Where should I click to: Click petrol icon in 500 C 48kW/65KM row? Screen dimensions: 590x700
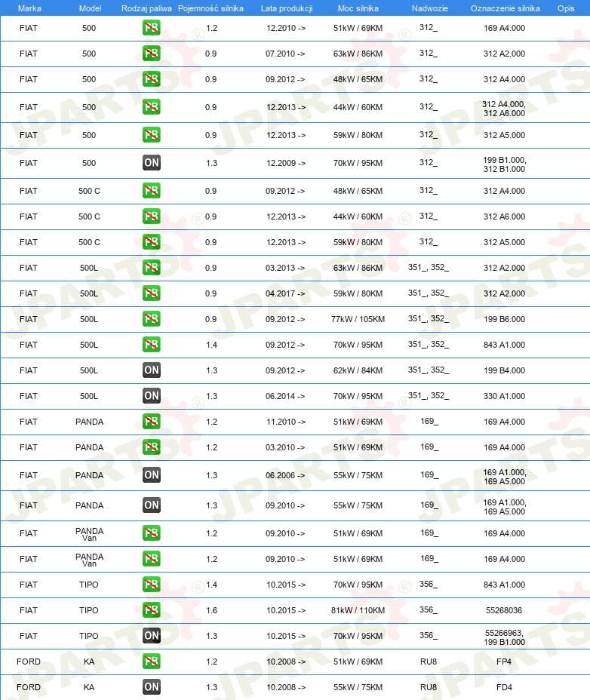click(x=152, y=191)
